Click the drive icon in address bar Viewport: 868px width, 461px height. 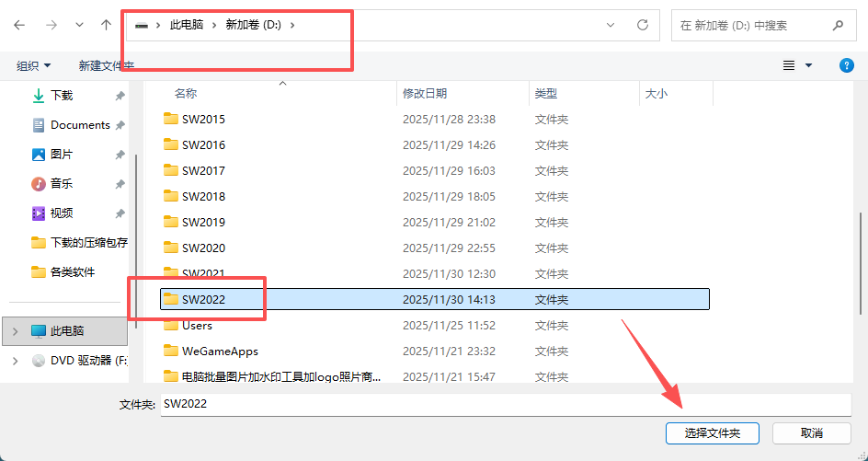[142, 25]
